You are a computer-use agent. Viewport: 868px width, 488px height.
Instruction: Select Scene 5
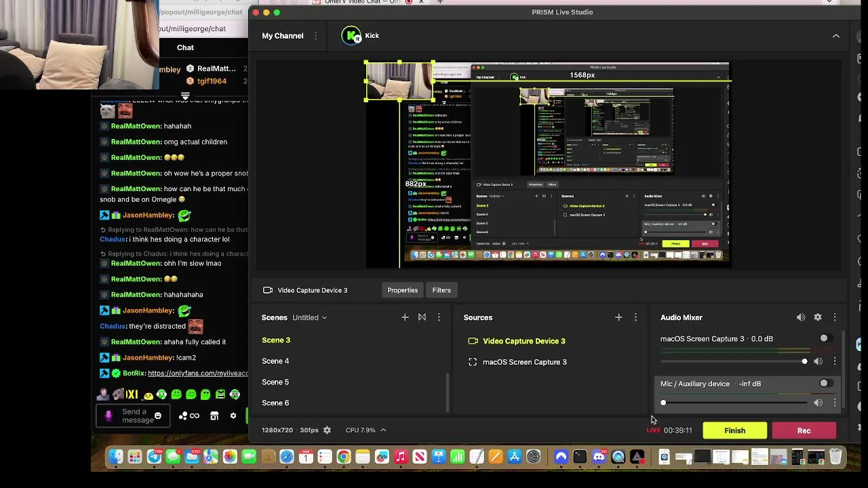275,382
